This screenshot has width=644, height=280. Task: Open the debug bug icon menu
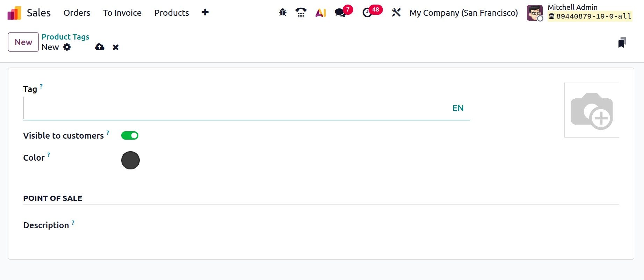tap(283, 13)
